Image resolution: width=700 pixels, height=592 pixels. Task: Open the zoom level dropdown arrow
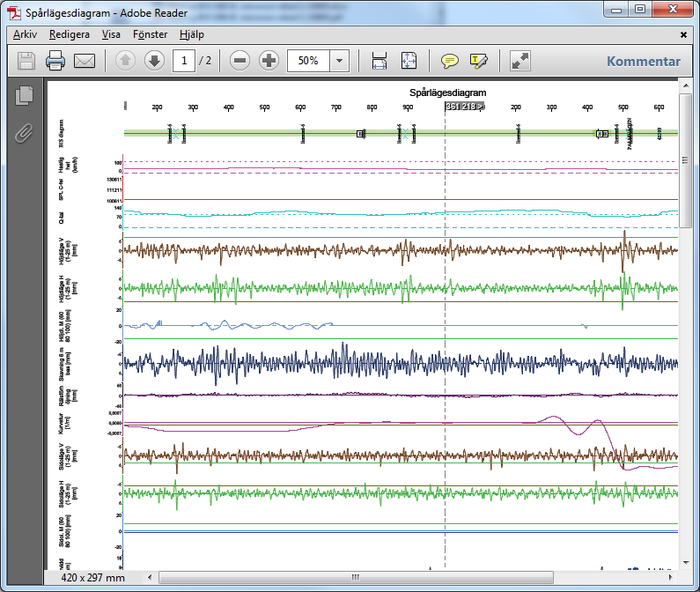tap(339, 60)
